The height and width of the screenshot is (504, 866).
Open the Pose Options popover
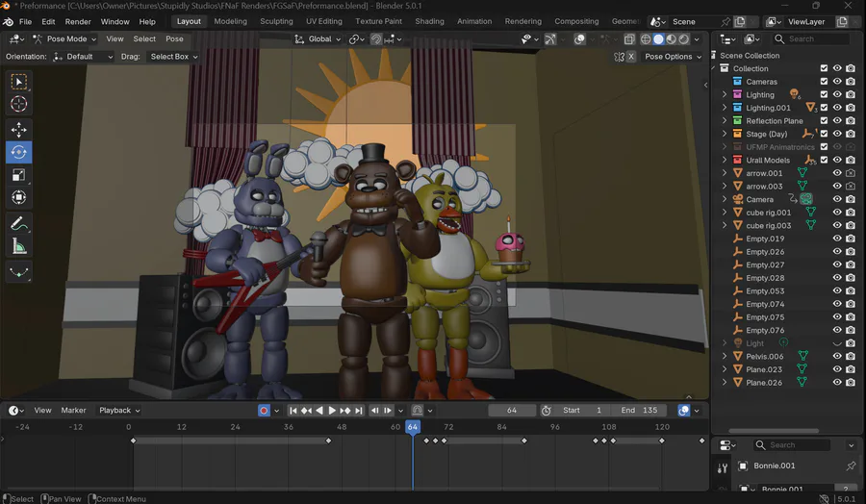coord(672,57)
